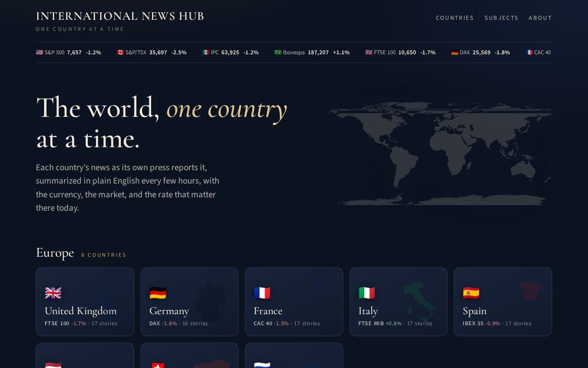Screen dimensions: 588x368
Task: Click 'CAC 40 -1.5%' in France card
Action: pyautogui.click(x=271, y=323)
